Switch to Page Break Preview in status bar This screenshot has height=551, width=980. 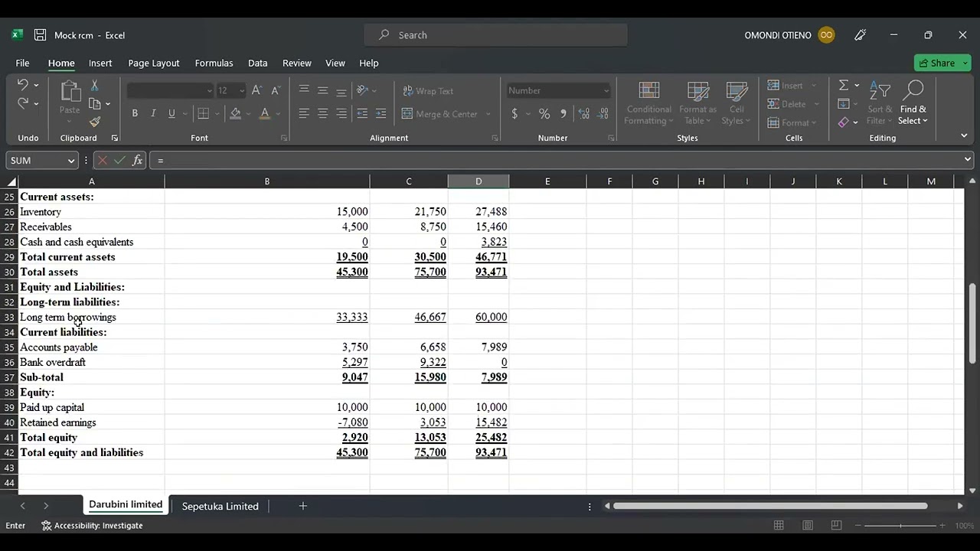(836, 525)
